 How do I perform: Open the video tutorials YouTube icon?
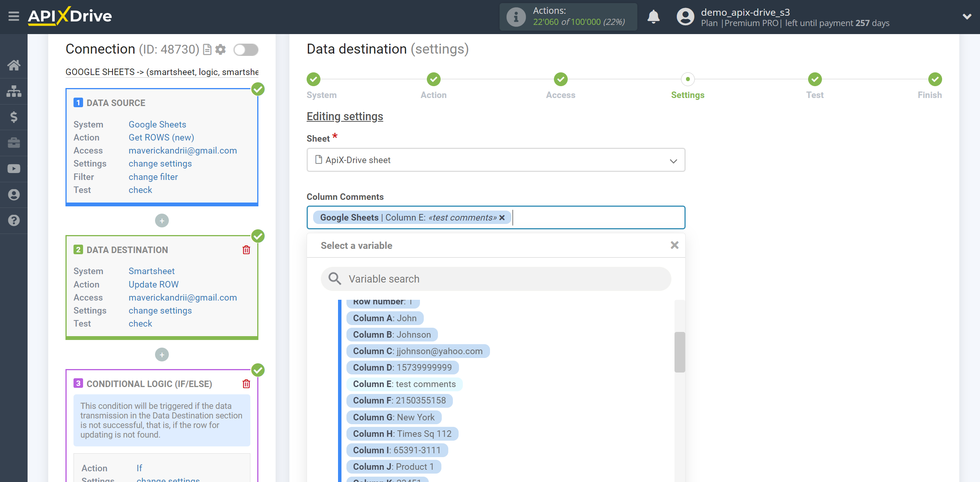coord(14,169)
